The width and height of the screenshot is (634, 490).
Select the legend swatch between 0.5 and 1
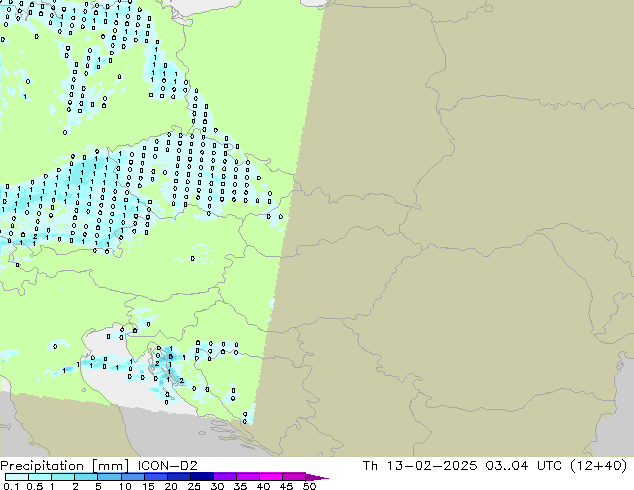point(40,477)
